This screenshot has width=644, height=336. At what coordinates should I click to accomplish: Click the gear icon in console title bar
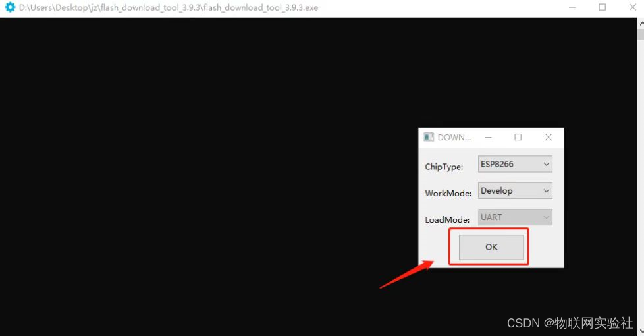tap(10, 7)
